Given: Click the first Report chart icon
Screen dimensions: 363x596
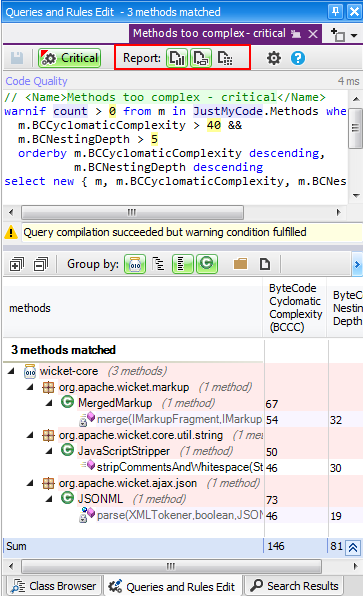Looking at the screenshot, I should (x=177, y=58).
